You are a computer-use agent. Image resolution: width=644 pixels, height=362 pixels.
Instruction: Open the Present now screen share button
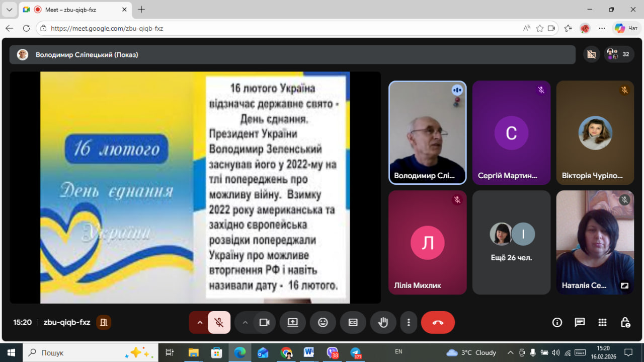(x=293, y=323)
